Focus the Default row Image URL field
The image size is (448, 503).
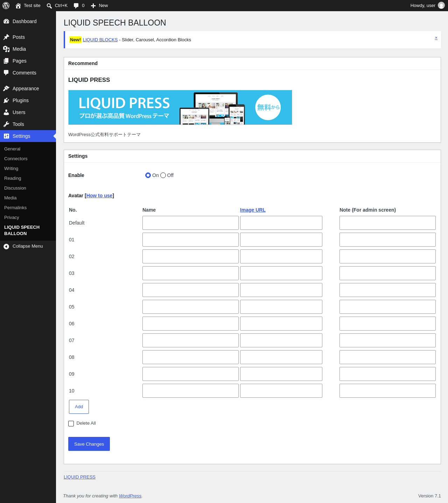[x=281, y=223]
